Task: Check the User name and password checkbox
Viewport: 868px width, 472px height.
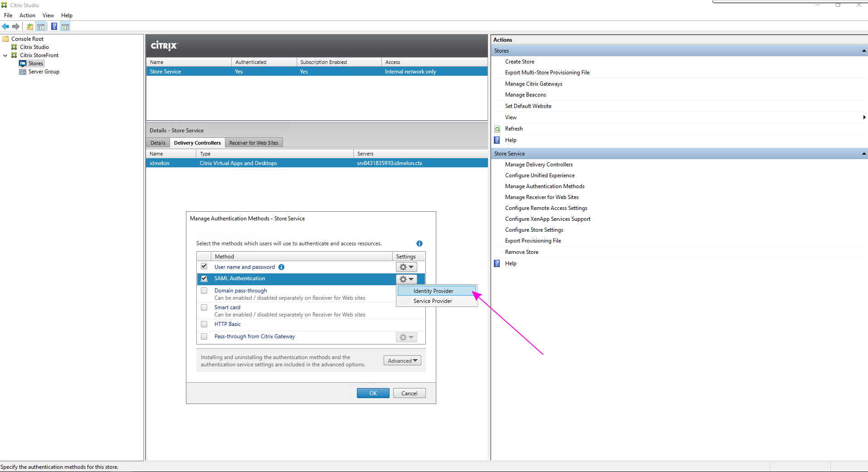Action: click(x=204, y=267)
